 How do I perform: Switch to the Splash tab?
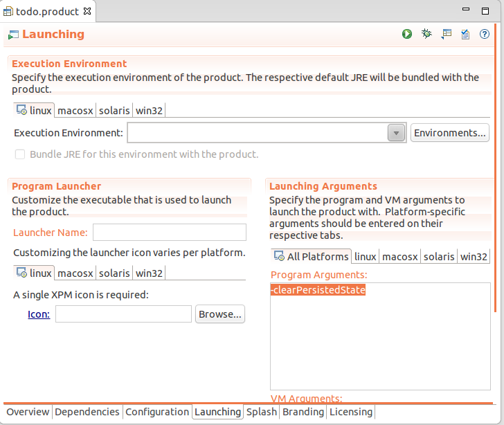click(262, 412)
